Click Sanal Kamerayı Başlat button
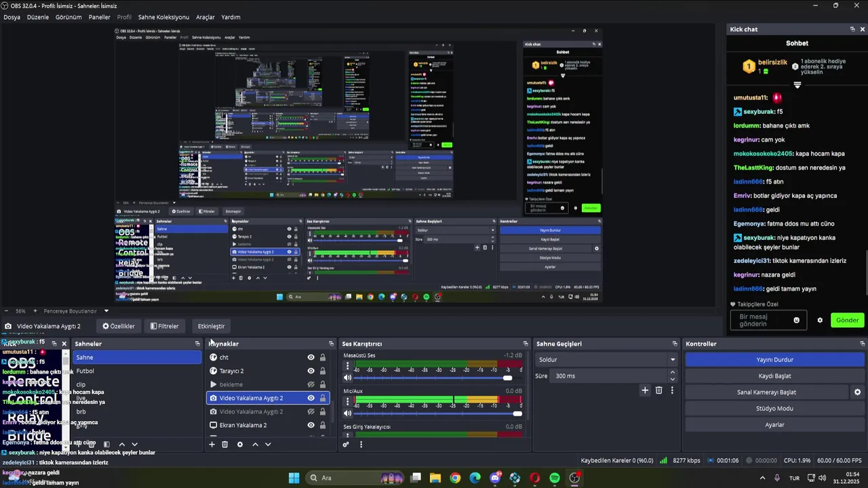The height and width of the screenshot is (488, 868). pos(766,392)
